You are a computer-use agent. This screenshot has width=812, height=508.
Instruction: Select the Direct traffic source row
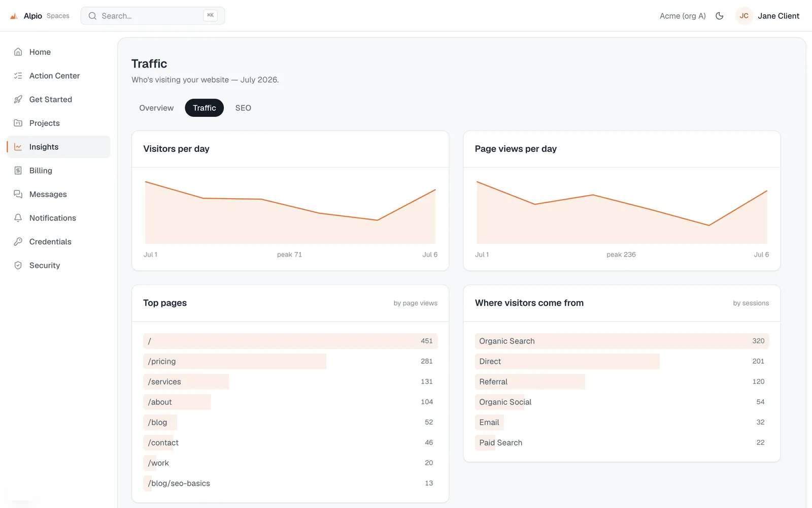point(622,361)
